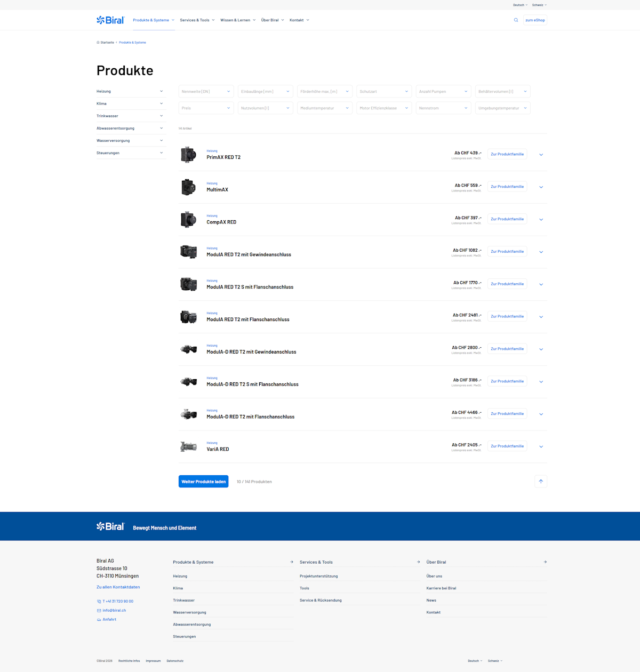Open Schweiz country selector at top

point(540,5)
